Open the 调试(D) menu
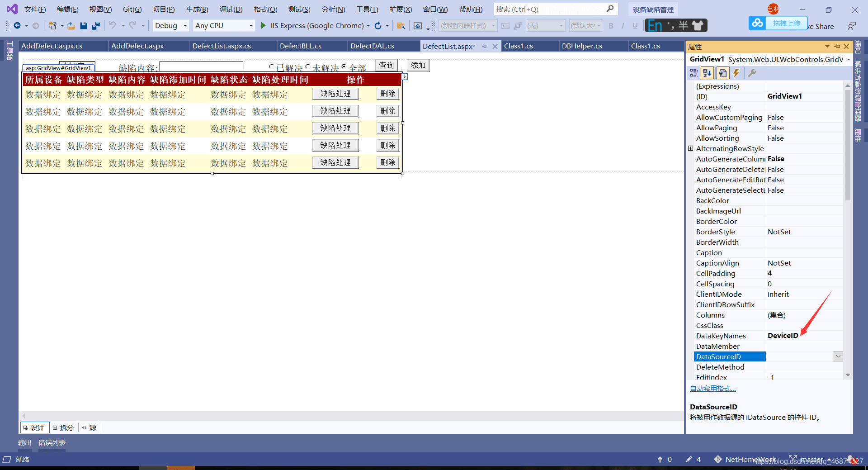This screenshot has height=470, width=868. (x=231, y=9)
